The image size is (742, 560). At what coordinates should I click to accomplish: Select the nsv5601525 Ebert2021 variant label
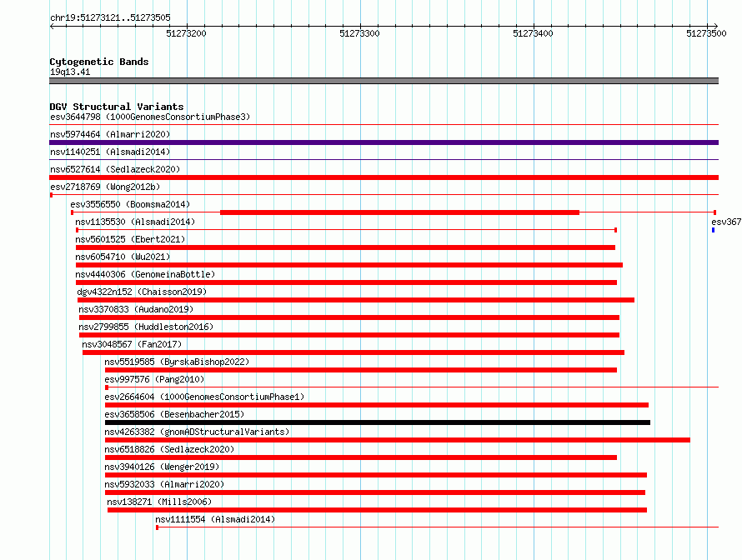pos(130,239)
